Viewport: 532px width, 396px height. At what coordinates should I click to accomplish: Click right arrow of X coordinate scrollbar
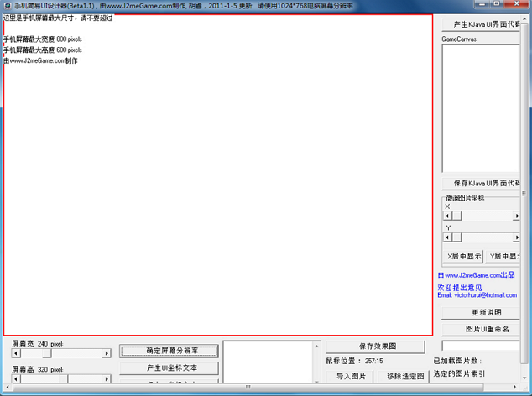click(x=516, y=216)
